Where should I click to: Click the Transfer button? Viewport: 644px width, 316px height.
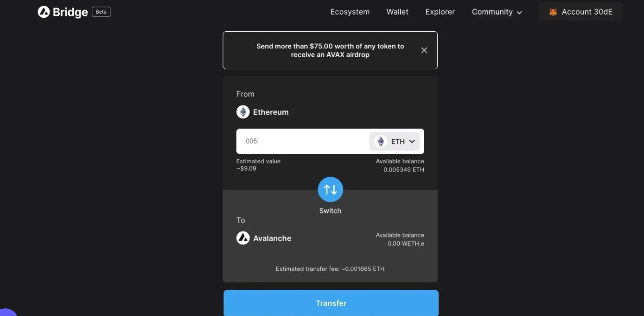(331, 303)
